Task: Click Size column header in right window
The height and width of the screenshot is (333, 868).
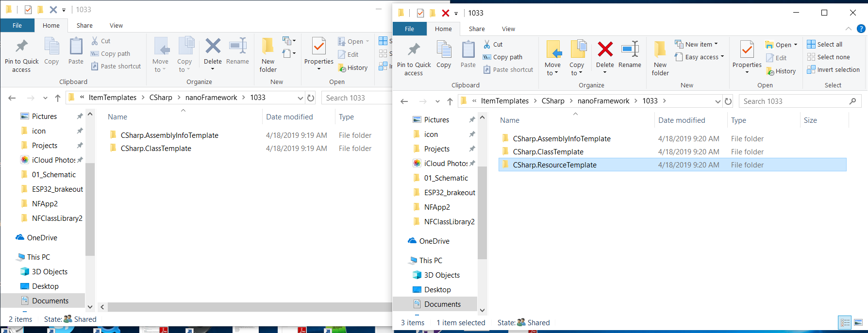Action: pos(810,120)
